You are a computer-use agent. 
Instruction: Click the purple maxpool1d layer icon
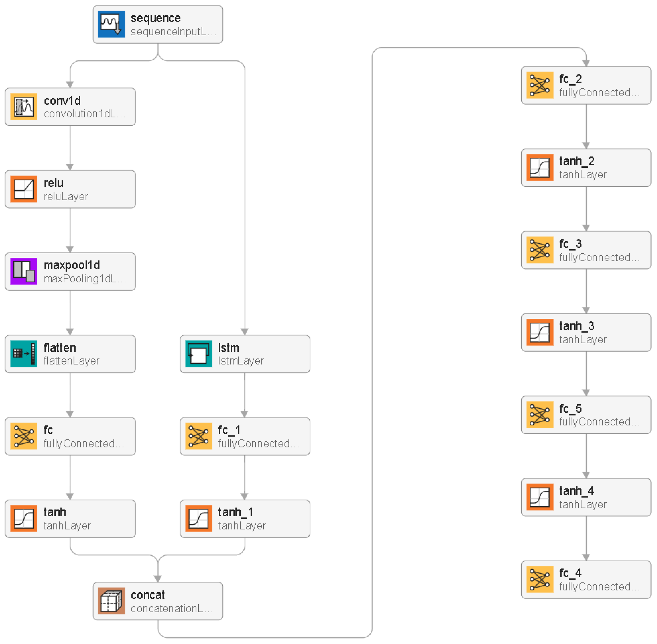tap(24, 271)
